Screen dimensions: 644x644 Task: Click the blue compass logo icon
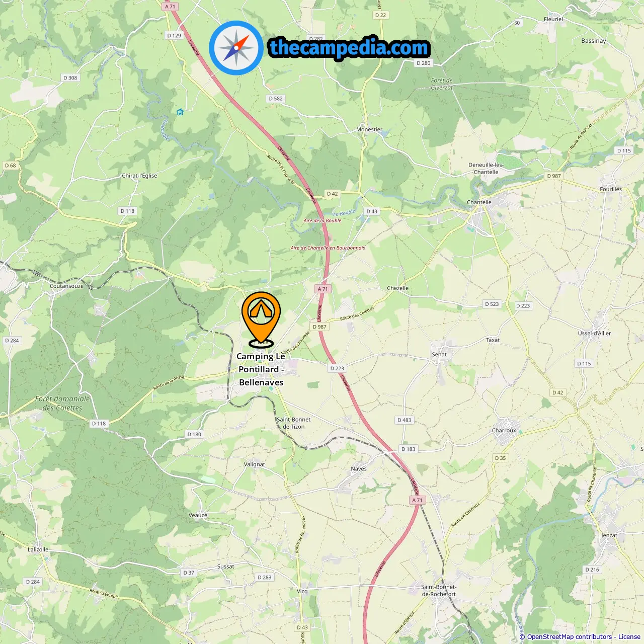pos(236,48)
